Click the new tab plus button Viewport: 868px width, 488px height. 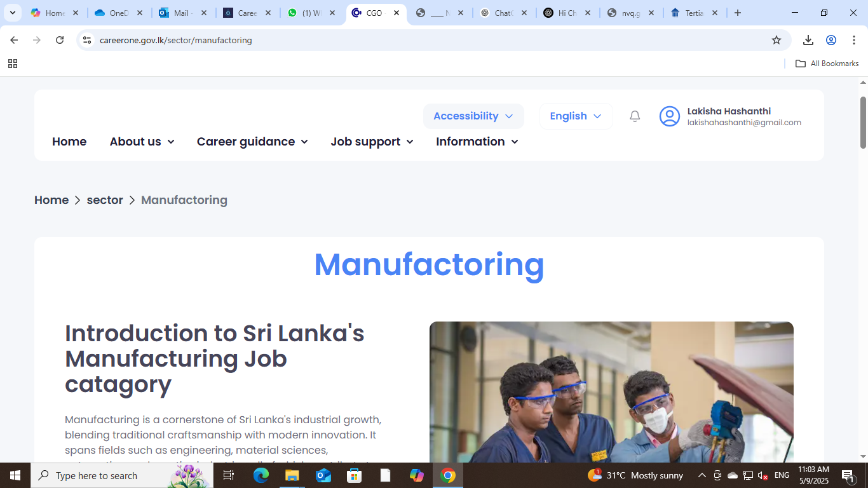pyautogui.click(x=737, y=13)
